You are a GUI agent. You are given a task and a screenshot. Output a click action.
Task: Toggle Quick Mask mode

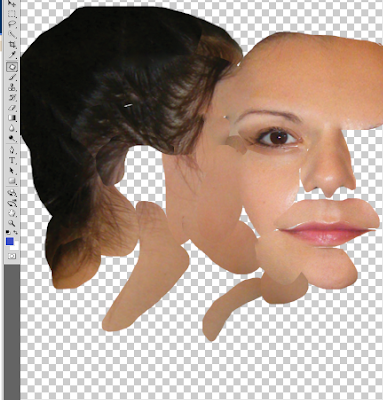coord(12,256)
